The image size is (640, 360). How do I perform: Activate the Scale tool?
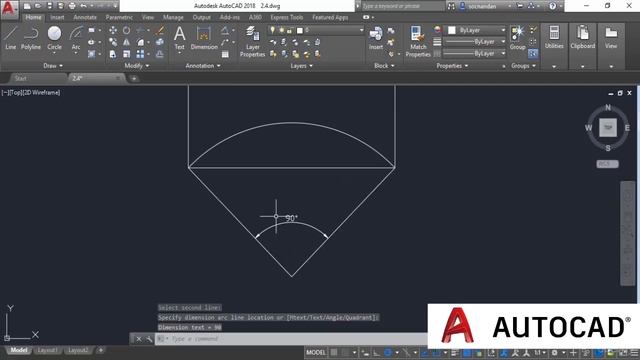point(127,54)
